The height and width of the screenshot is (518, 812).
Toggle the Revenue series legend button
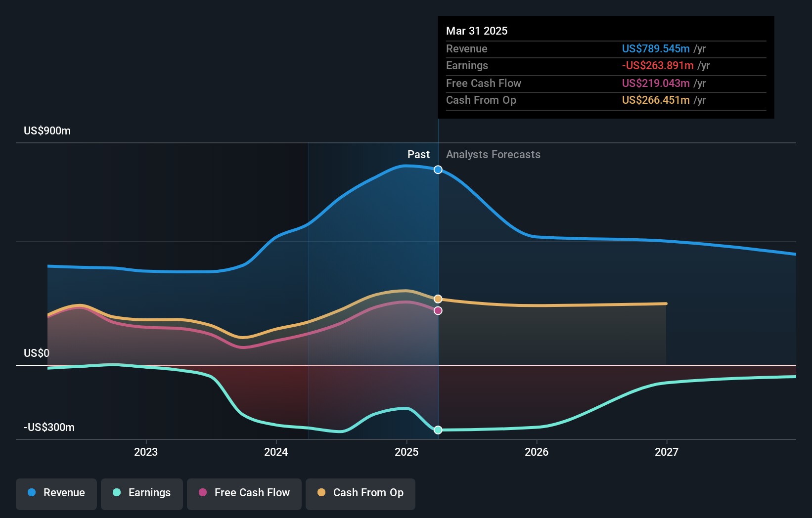(56, 494)
